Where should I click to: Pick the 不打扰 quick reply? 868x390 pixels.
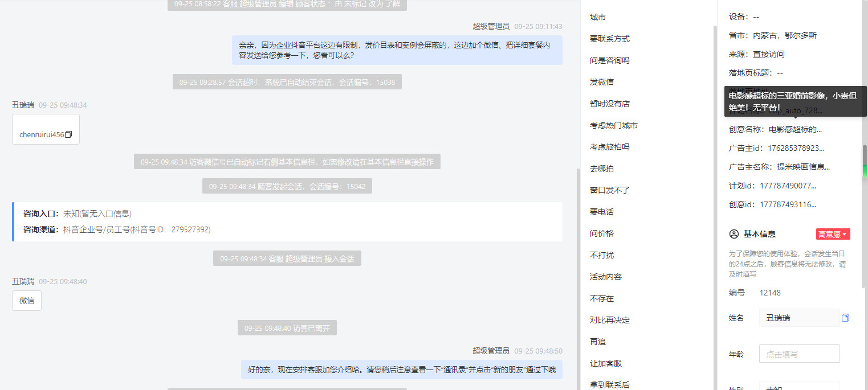[x=602, y=255]
